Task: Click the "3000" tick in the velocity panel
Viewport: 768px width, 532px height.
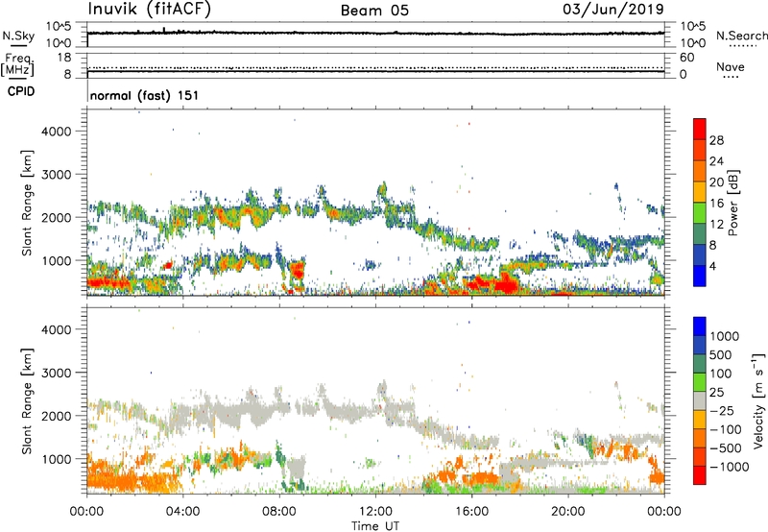Action: click(x=56, y=373)
